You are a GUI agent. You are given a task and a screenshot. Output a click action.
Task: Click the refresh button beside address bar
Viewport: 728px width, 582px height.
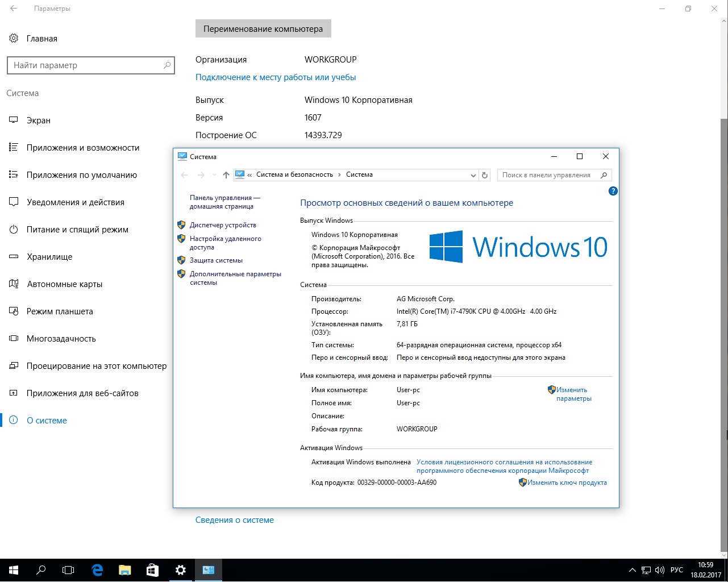pos(485,175)
